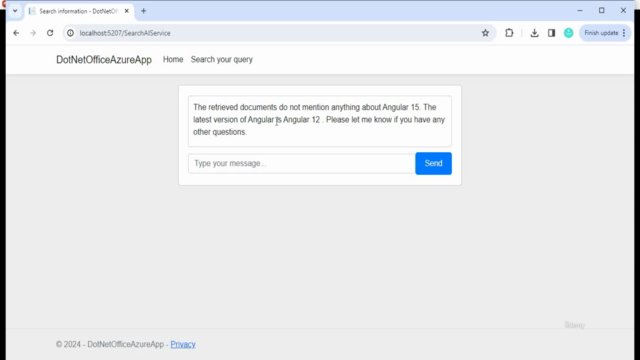Click the Type your message input field
Screen dimensions: 640x360
tap(302, 163)
